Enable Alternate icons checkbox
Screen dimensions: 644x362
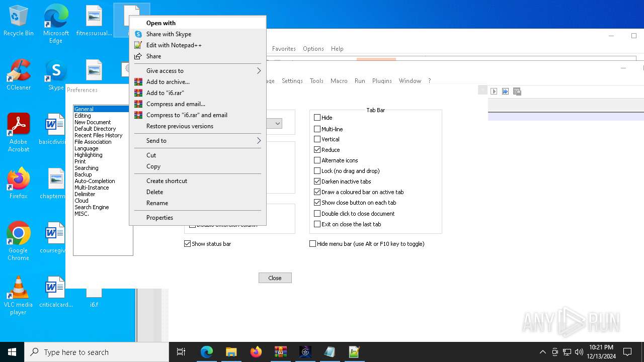click(x=317, y=160)
